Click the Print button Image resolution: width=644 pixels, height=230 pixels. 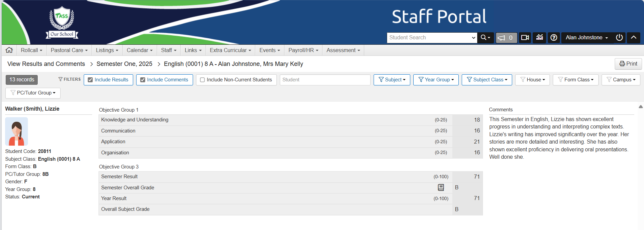628,64
